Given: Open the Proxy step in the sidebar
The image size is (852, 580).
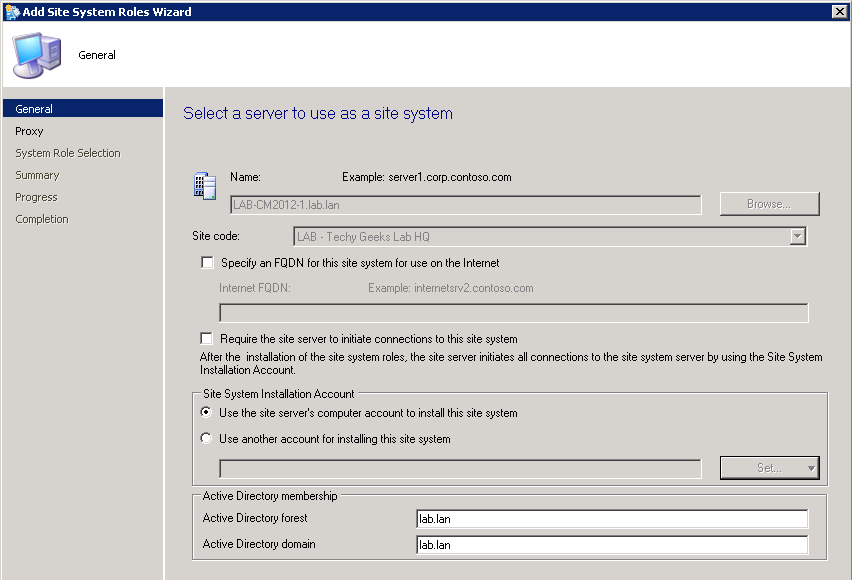Looking at the screenshot, I should 29,131.
